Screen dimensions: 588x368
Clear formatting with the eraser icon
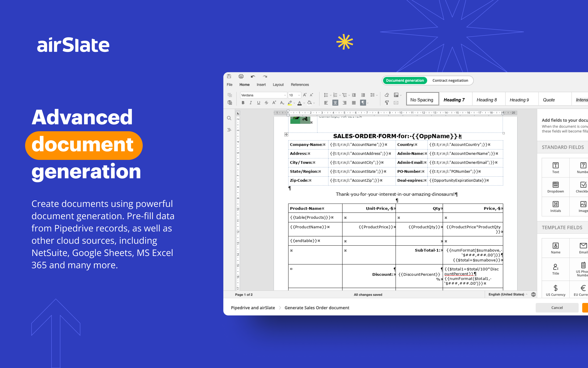[x=386, y=95]
